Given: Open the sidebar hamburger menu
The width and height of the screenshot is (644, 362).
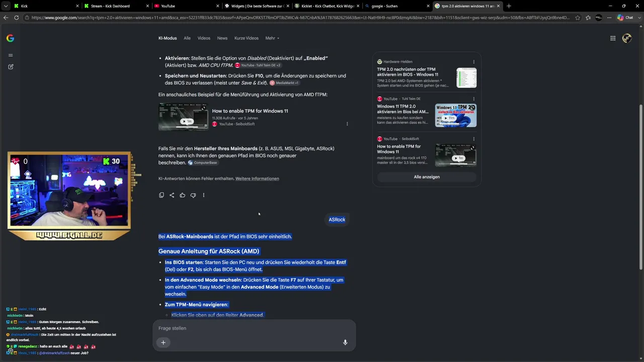Looking at the screenshot, I should click(11, 55).
